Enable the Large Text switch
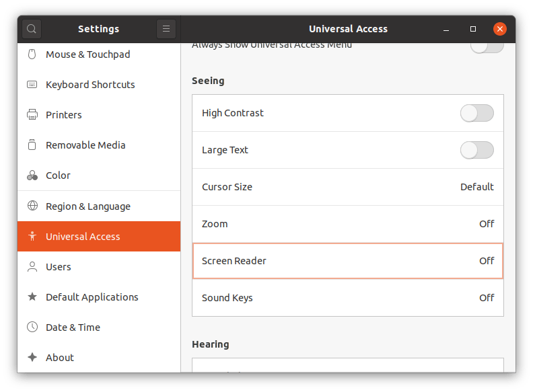This screenshot has width=533, height=392. (477, 150)
